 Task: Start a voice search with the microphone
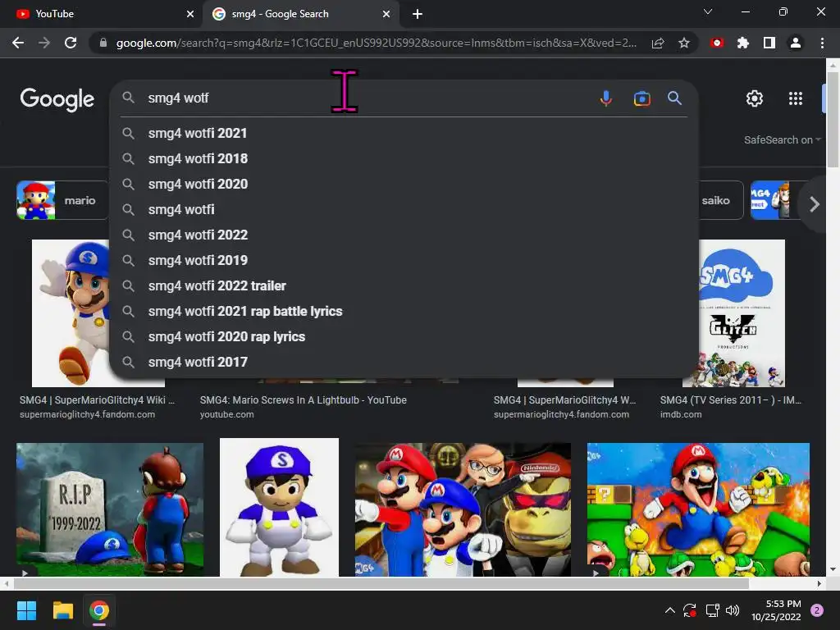(x=606, y=98)
